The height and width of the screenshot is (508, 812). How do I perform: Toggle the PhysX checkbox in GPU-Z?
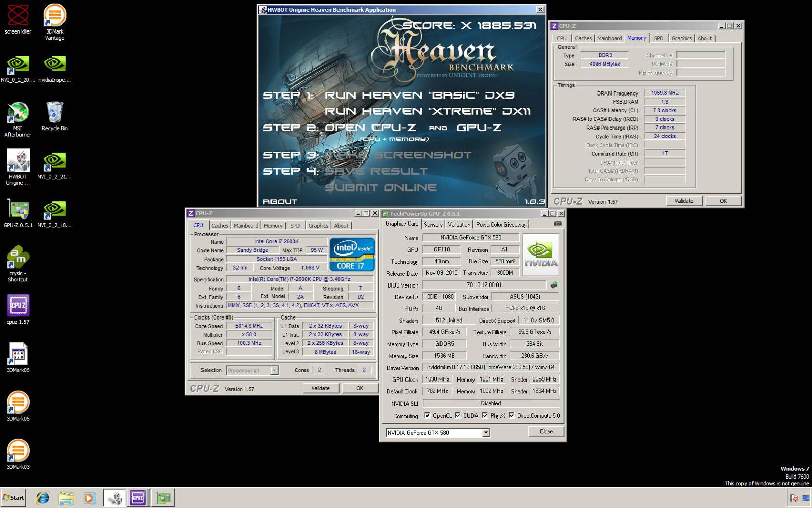pos(485,416)
